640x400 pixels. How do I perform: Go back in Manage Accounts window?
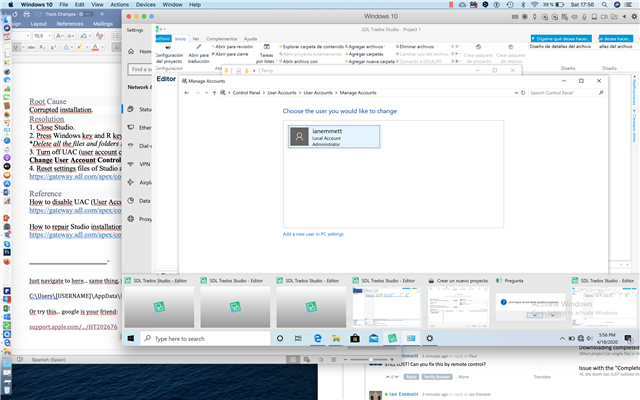point(187,93)
